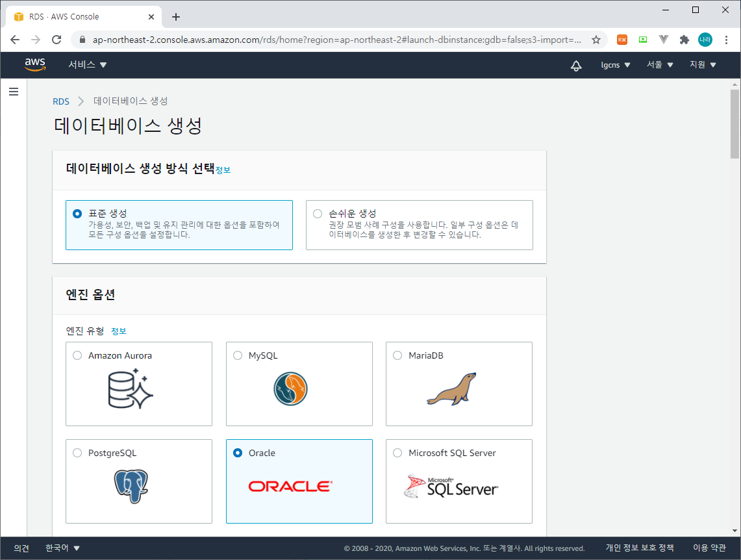This screenshot has height=560, width=741.
Task: Click the scrollbar up arrow
Action: tap(735, 84)
